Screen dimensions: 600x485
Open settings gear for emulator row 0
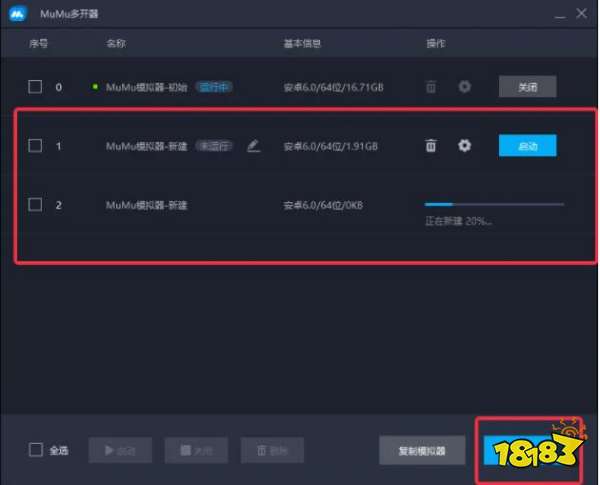(x=465, y=87)
